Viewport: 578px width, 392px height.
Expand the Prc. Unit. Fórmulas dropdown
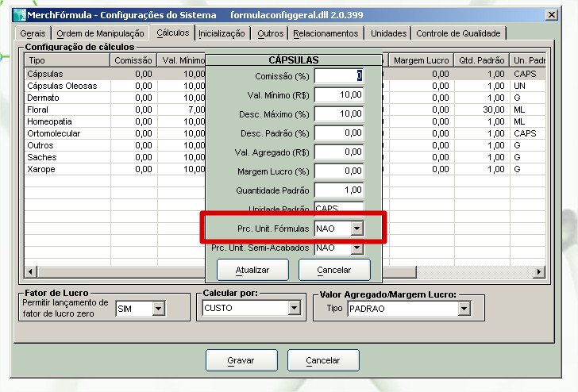click(356, 229)
